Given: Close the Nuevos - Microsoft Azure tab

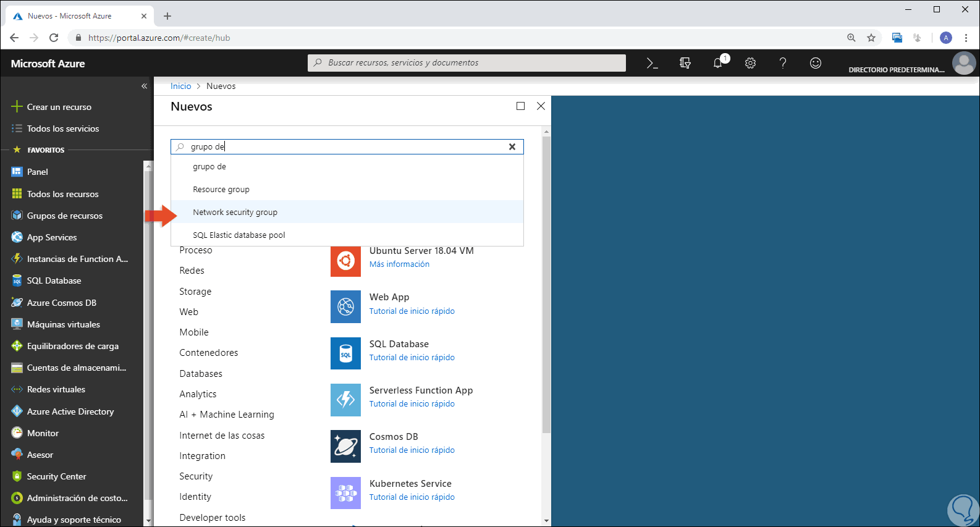Looking at the screenshot, I should [x=144, y=16].
